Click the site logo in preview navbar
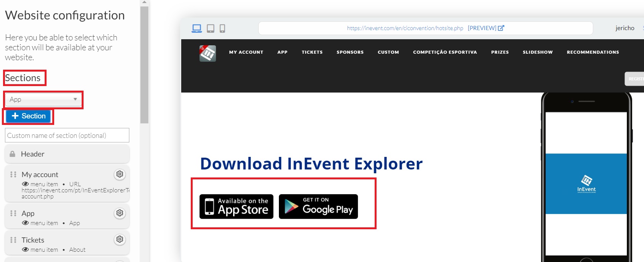The height and width of the screenshot is (262, 644). [x=208, y=53]
